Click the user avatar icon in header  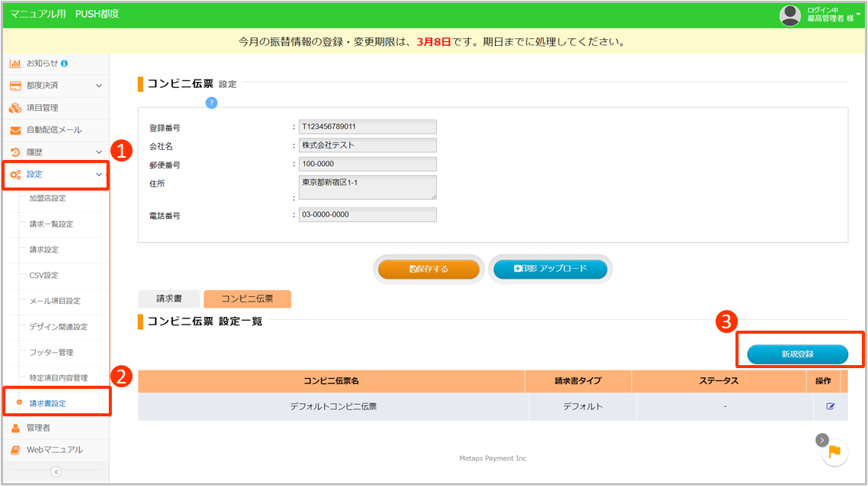click(790, 15)
